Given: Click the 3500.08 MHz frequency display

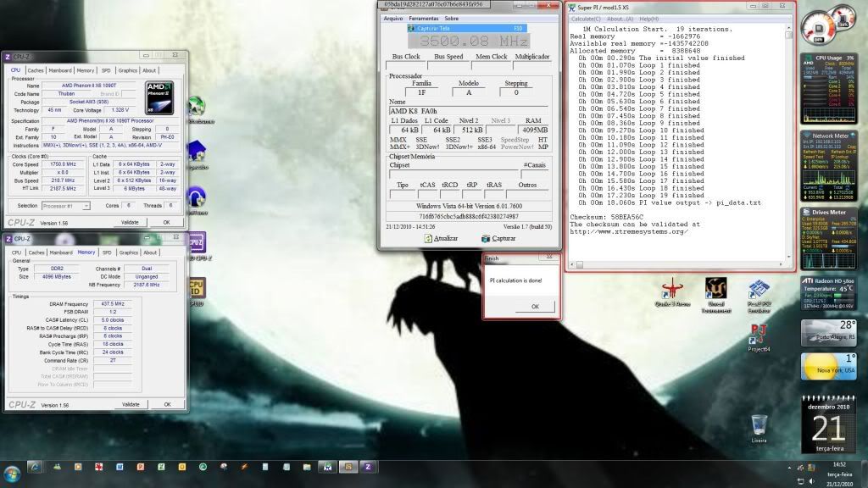Looking at the screenshot, I should 469,41.
